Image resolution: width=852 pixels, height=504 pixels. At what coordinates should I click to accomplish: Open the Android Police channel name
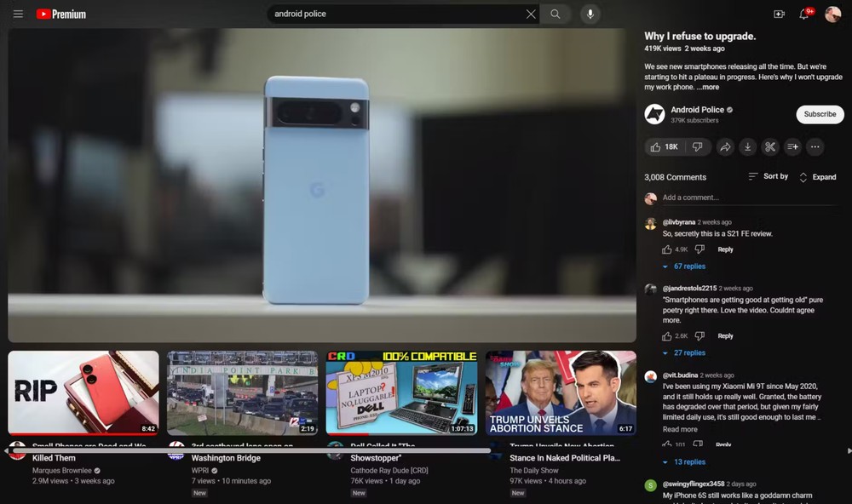pyautogui.click(x=697, y=110)
